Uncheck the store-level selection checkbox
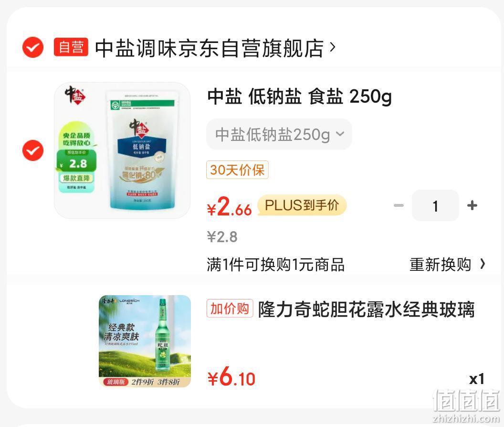This screenshot has height=427, width=504. (x=33, y=47)
